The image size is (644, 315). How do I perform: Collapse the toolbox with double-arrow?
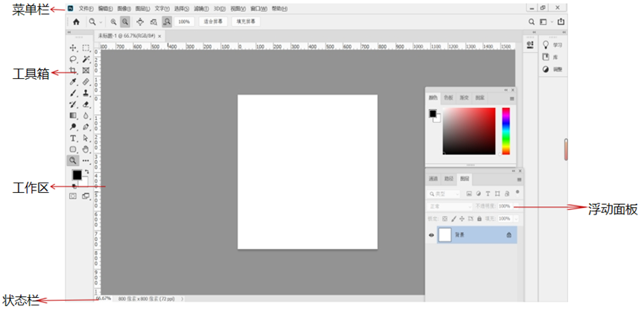coord(69,32)
